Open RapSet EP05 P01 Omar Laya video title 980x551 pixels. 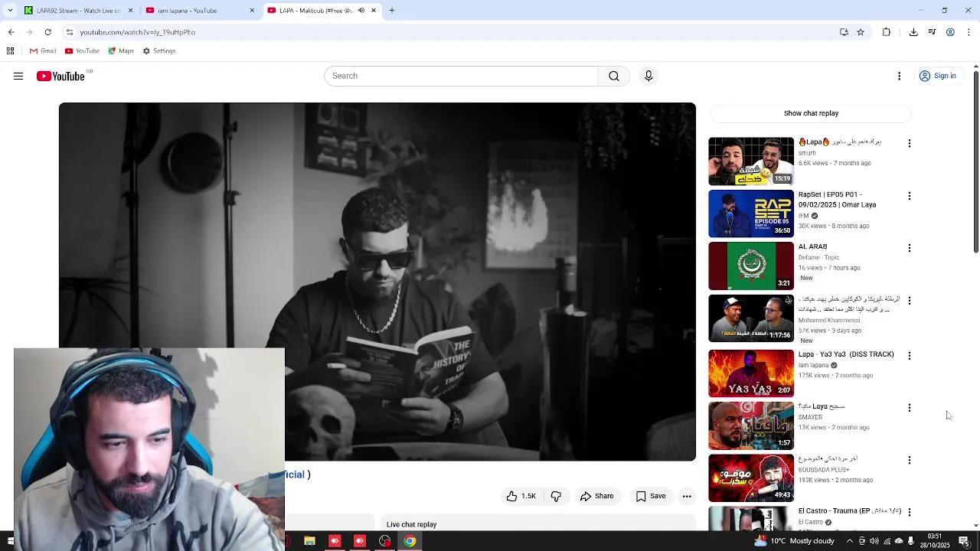pos(837,200)
